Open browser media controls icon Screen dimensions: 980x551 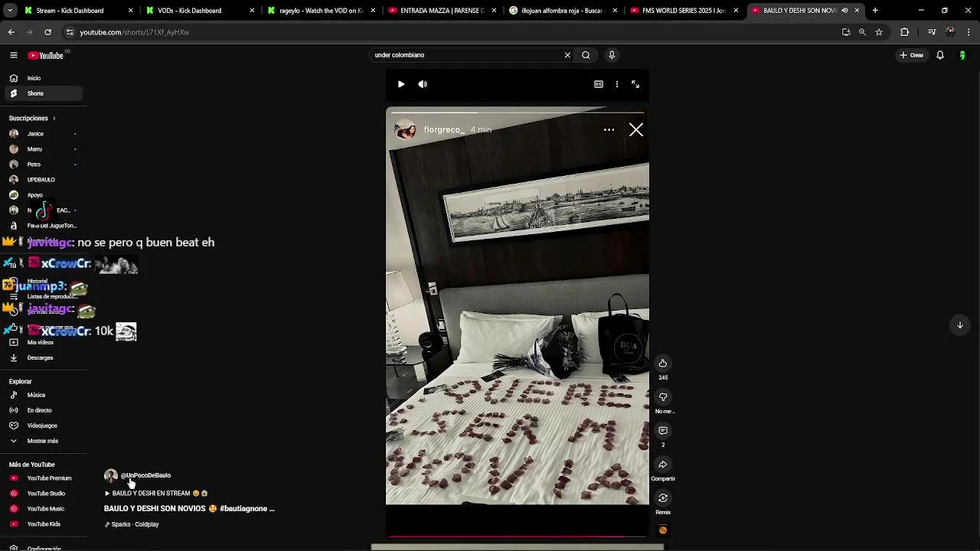click(x=932, y=32)
